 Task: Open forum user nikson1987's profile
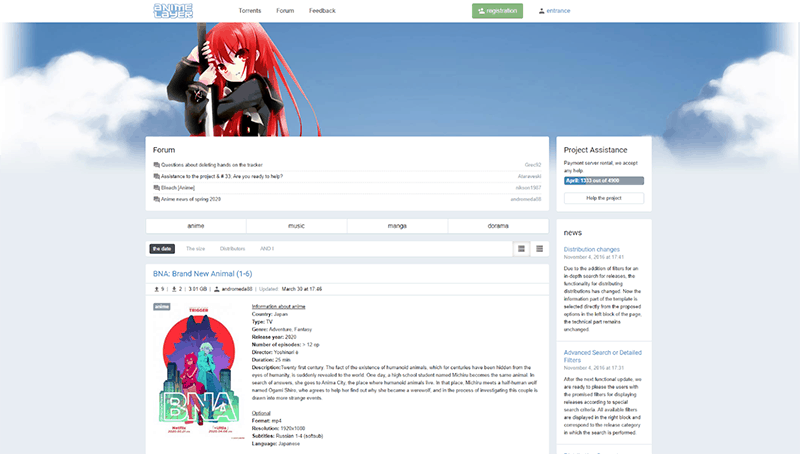[528, 188]
